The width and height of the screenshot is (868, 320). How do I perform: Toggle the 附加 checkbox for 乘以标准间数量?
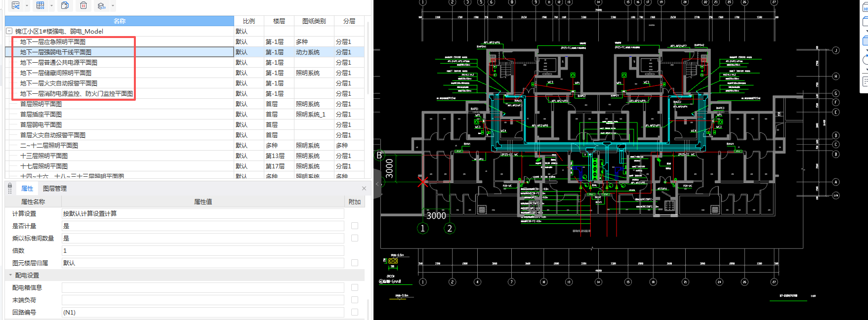coord(355,238)
